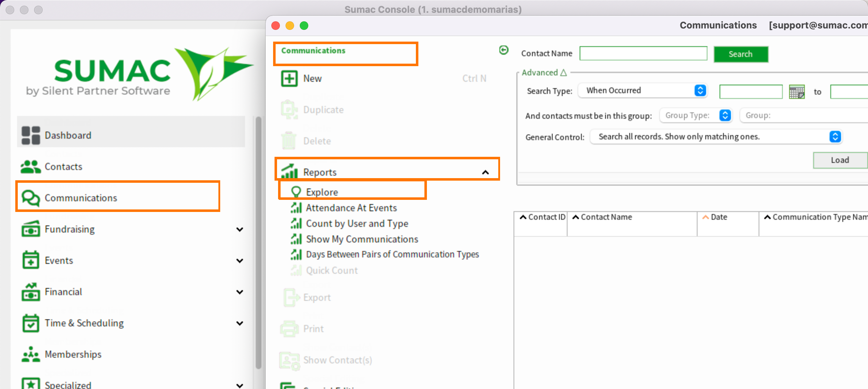Image resolution: width=868 pixels, height=389 pixels.
Task: Select the Explore report option
Action: coord(322,192)
